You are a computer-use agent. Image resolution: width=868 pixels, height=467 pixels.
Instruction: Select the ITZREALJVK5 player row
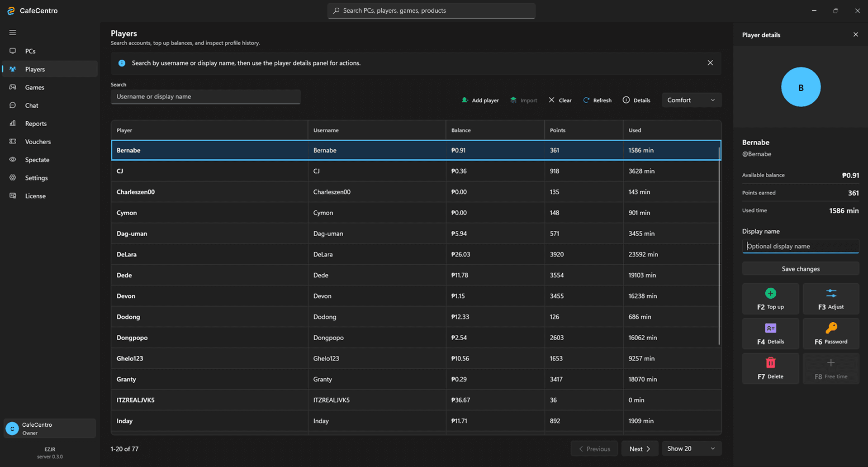pyautogui.click(x=416, y=400)
